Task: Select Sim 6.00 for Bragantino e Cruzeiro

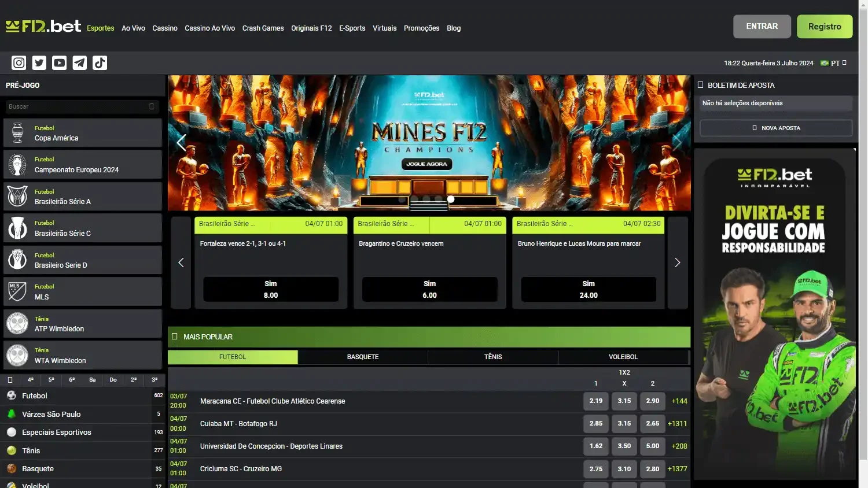Action: (x=430, y=289)
